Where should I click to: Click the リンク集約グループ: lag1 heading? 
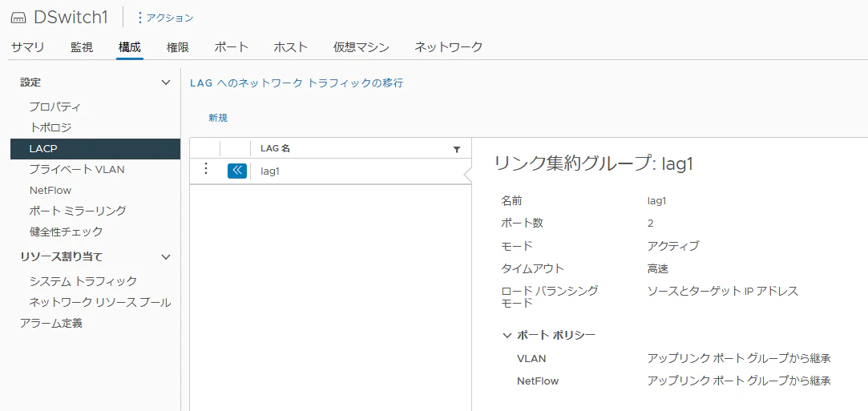[x=593, y=164]
